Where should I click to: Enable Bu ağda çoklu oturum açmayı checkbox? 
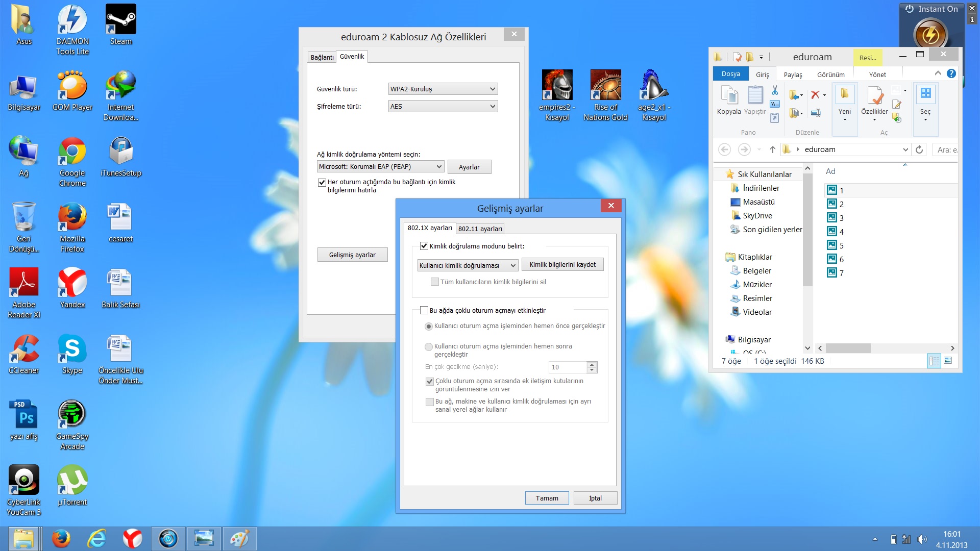(x=424, y=310)
